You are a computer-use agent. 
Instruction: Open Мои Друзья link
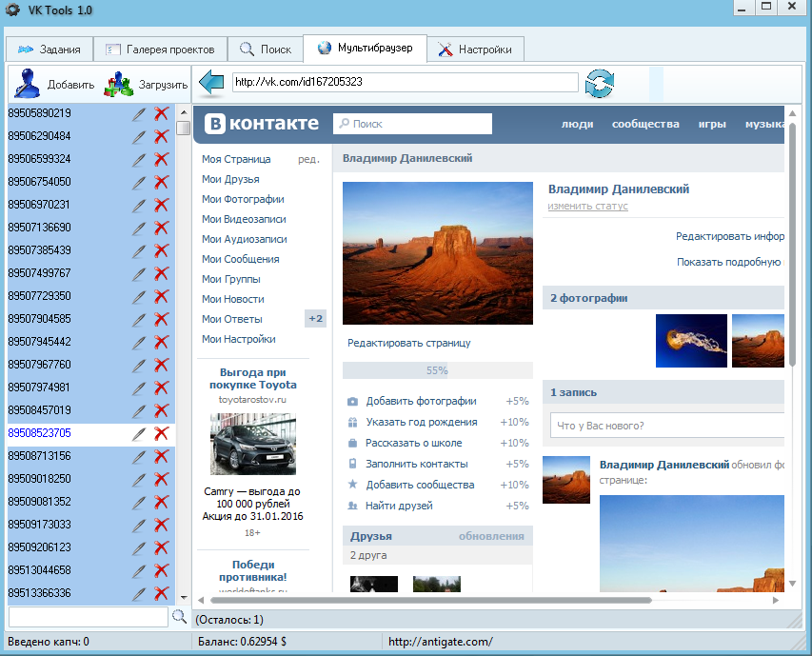tap(230, 179)
